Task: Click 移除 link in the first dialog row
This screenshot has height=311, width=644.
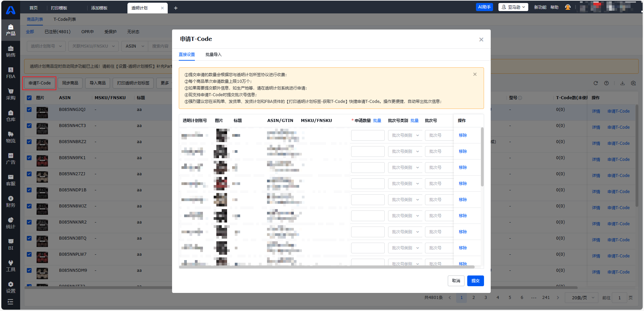Action: (463, 135)
